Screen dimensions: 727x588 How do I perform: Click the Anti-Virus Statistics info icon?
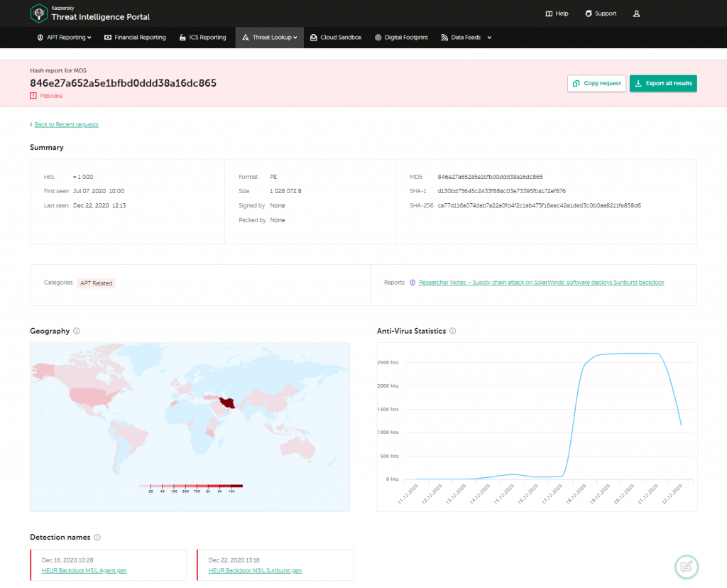(452, 331)
